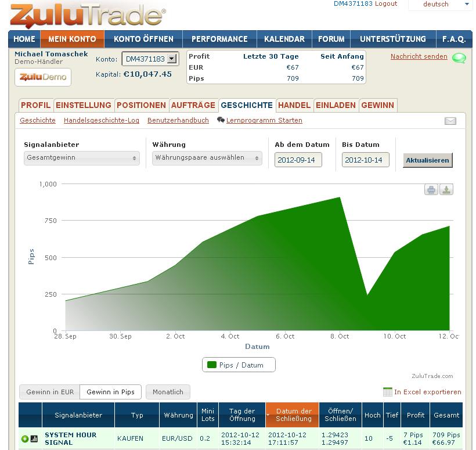Expand the Signalanbieter Gesamtgewinn dropdown
This screenshot has height=450, width=476.
tap(81, 158)
